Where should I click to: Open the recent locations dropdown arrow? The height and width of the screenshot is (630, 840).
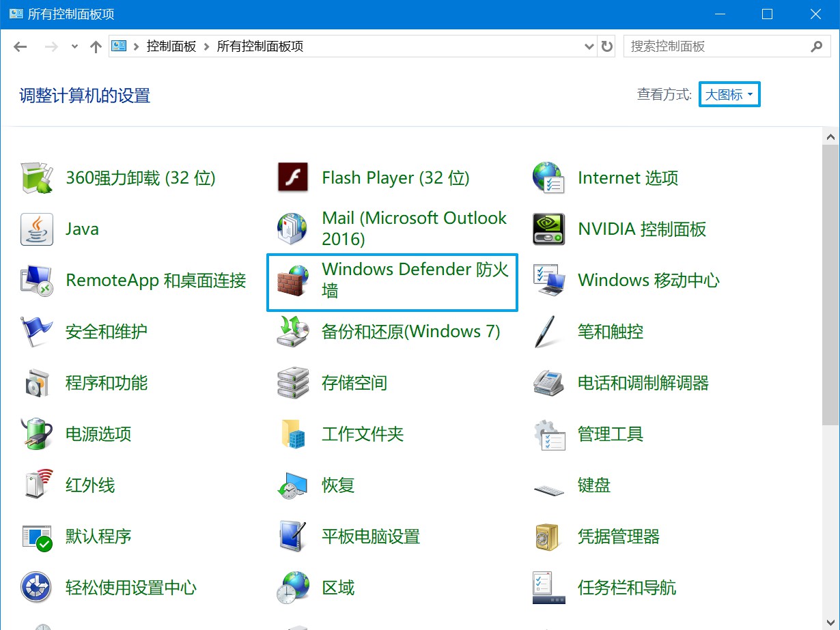click(x=74, y=46)
